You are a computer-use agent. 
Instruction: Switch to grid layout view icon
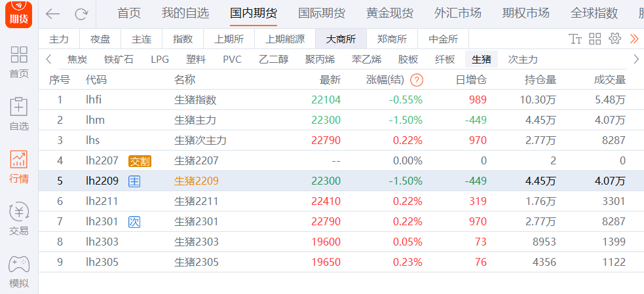click(595, 39)
